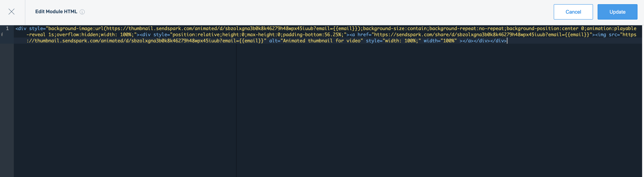644x177 pixels.
Task: Place the cursor at the opening <div tag
Action: tap(21, 28)
